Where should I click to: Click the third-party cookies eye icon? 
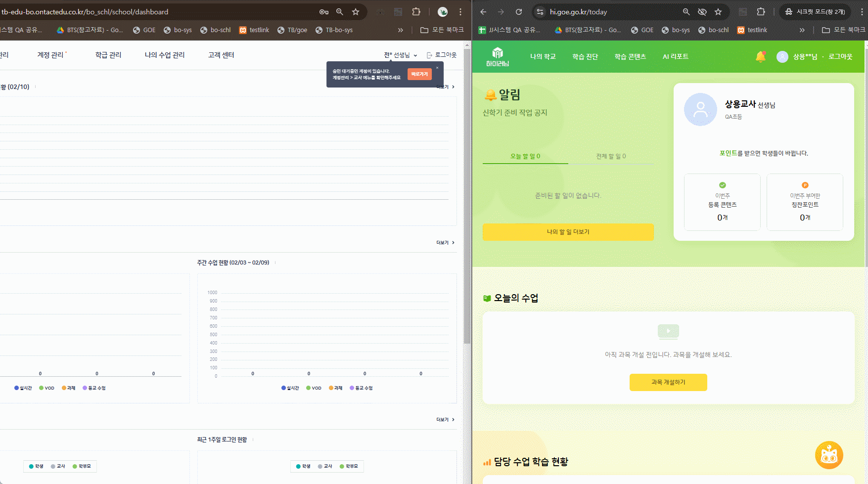(702, 12)
